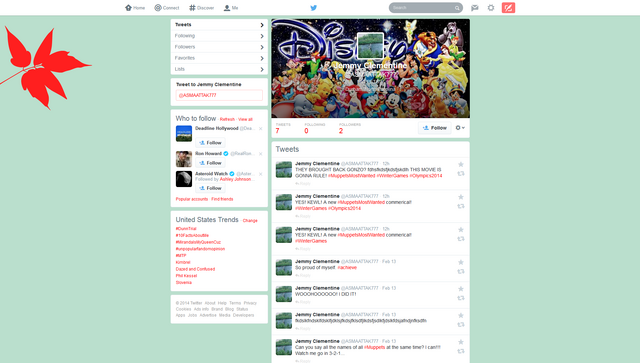
Task: Open the Developers footer link
Action: pyautogui.click(x=243, y=315)
